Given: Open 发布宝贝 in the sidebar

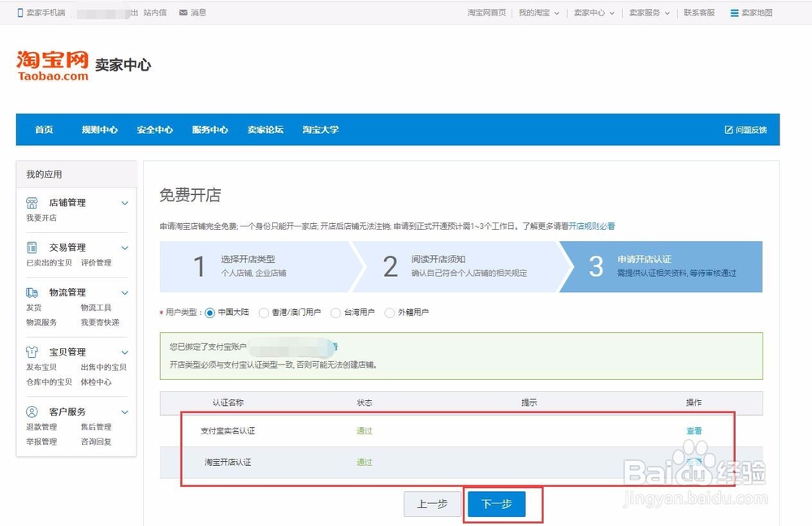Looking at the screenshot, I should click(41, 367).
